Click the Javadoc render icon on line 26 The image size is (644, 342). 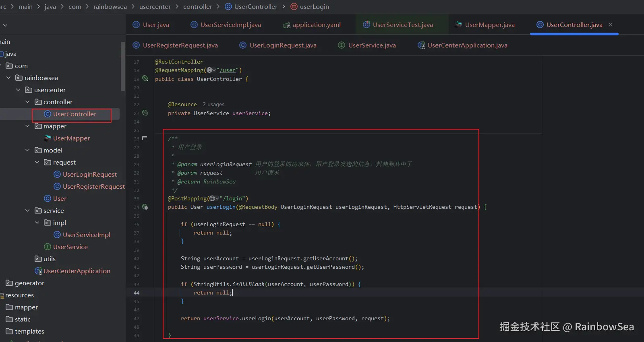(x=145, y=138)
